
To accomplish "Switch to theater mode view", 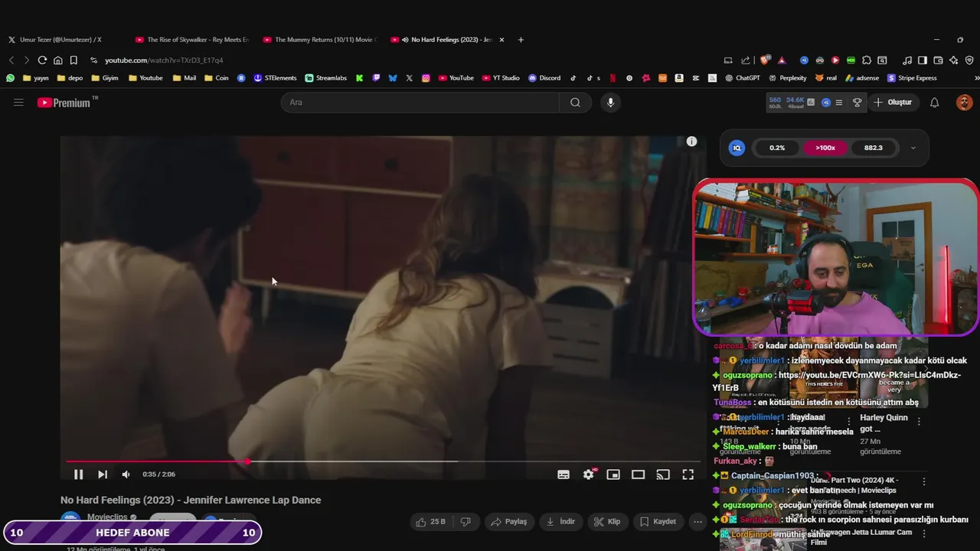I will tap(638, 474).
